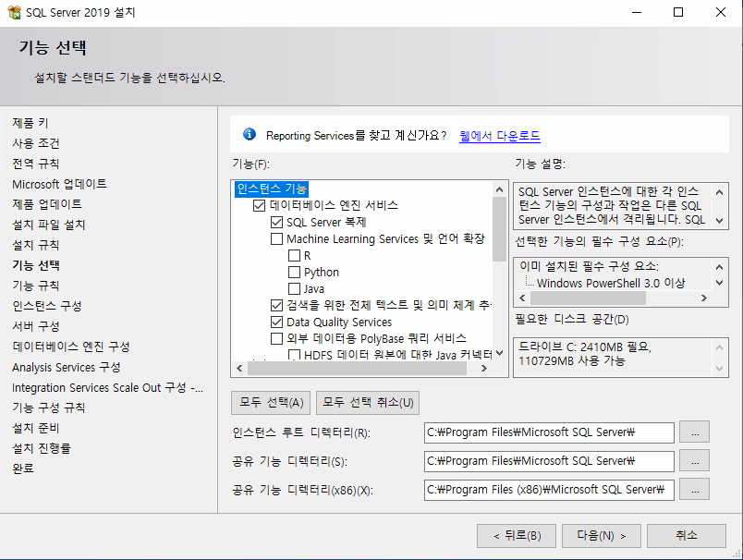Click the 공유 기능 디렉터리(x86) path field
Viewport: 743px width, 560px height.
(549, 490)
